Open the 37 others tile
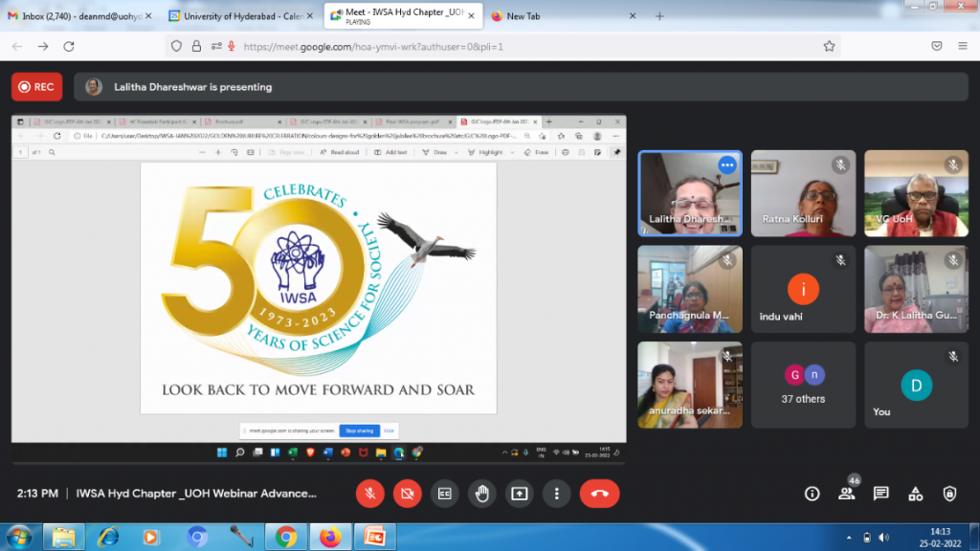980x551 pixels. tap(803, 385)
